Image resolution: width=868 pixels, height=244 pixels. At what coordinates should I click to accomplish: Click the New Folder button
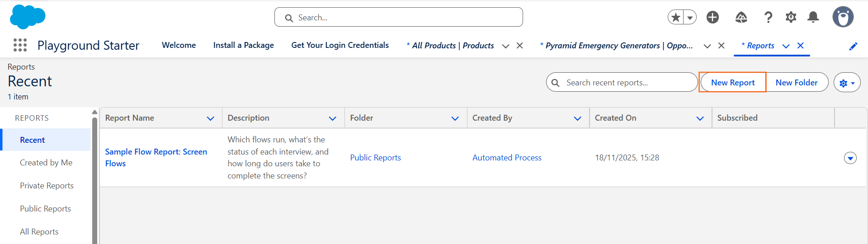tap(797, 82)
